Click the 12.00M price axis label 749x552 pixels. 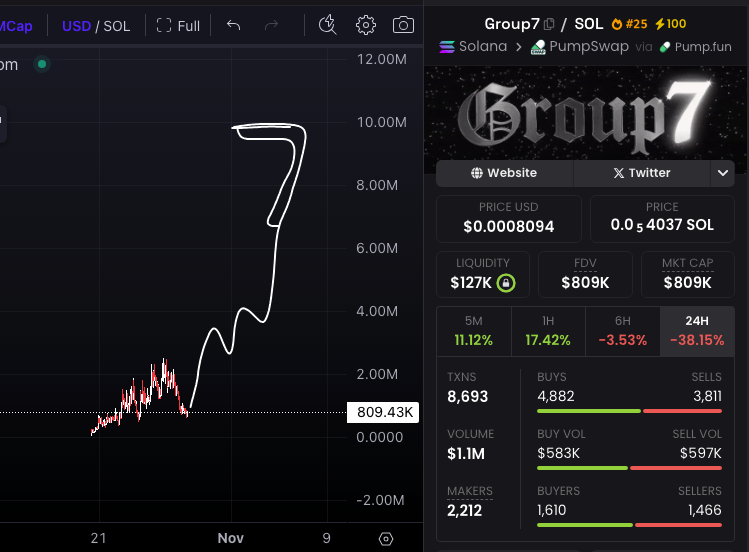[x=382, y=59]
